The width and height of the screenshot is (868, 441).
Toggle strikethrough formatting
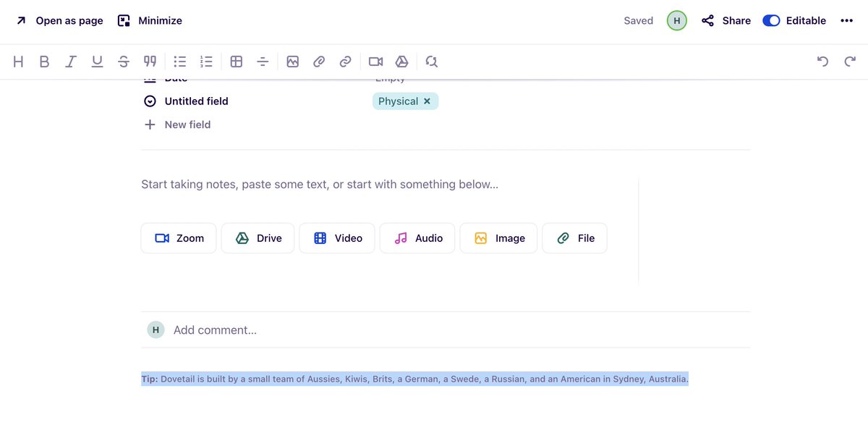coord(124,62)
